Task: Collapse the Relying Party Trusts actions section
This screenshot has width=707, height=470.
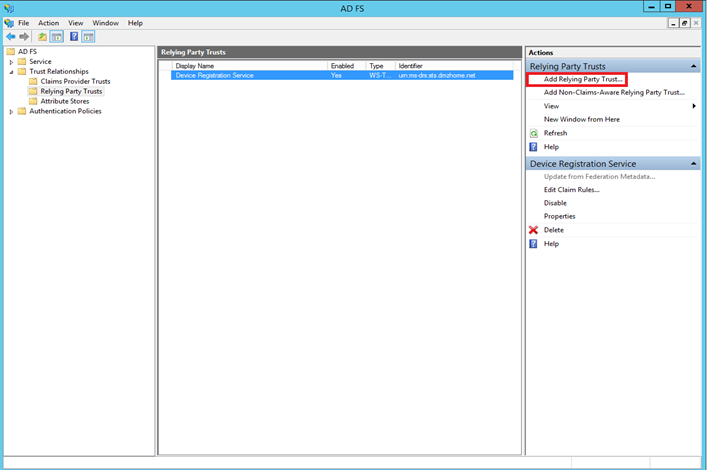Action: (693, 66)
